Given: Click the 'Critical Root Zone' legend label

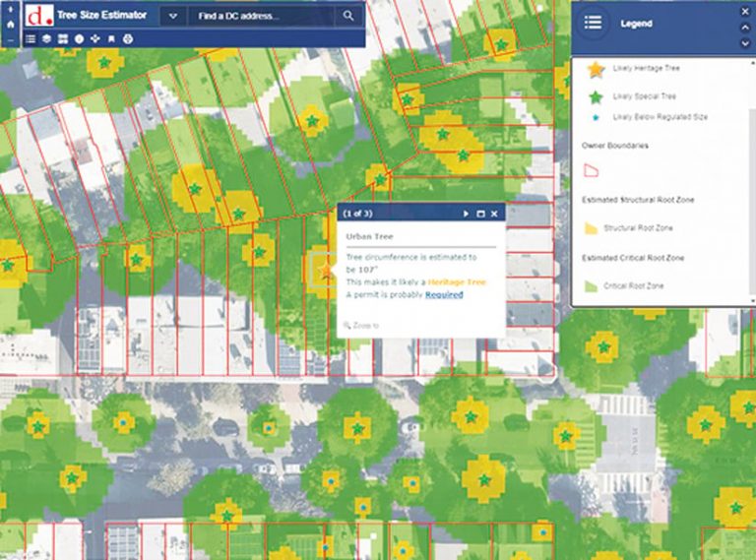Looking at the screenshot, I should (x=634, y=285).
